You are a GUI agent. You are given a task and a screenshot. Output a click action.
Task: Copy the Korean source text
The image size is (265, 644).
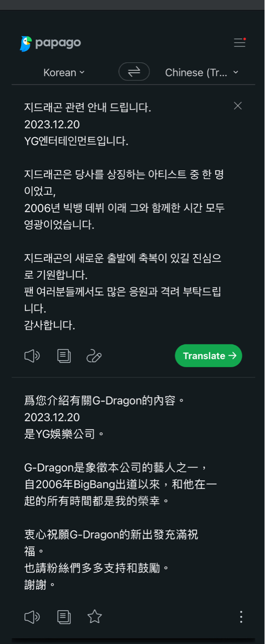pyautogui.click(x=64, y=356)
